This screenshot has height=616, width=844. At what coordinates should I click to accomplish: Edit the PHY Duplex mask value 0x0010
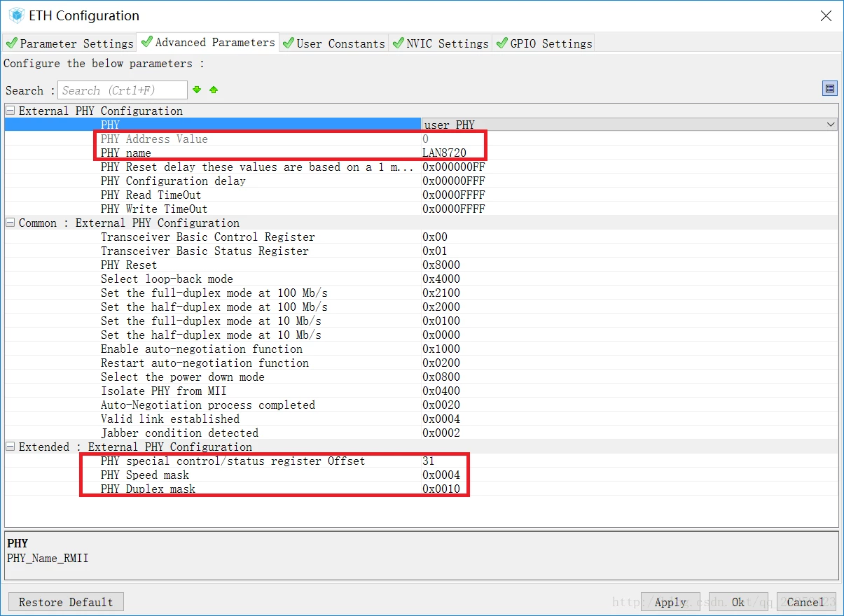click(441, 489)
